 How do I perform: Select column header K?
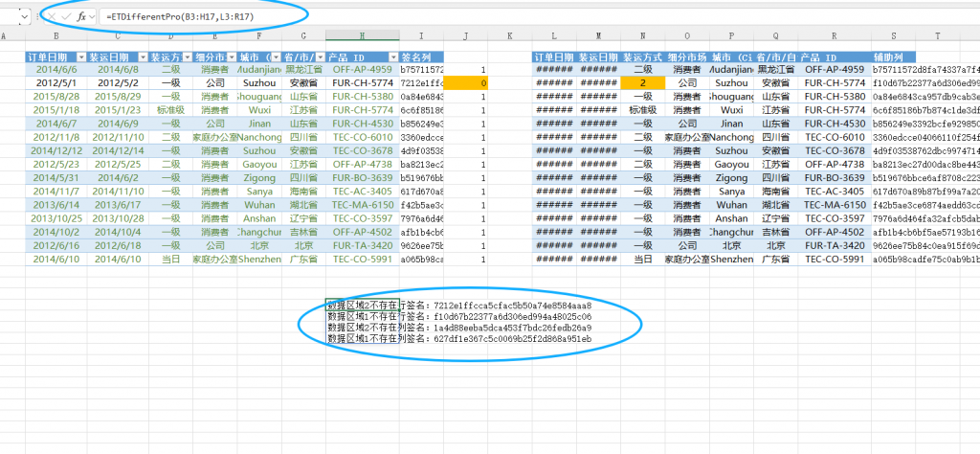(510, 36)
